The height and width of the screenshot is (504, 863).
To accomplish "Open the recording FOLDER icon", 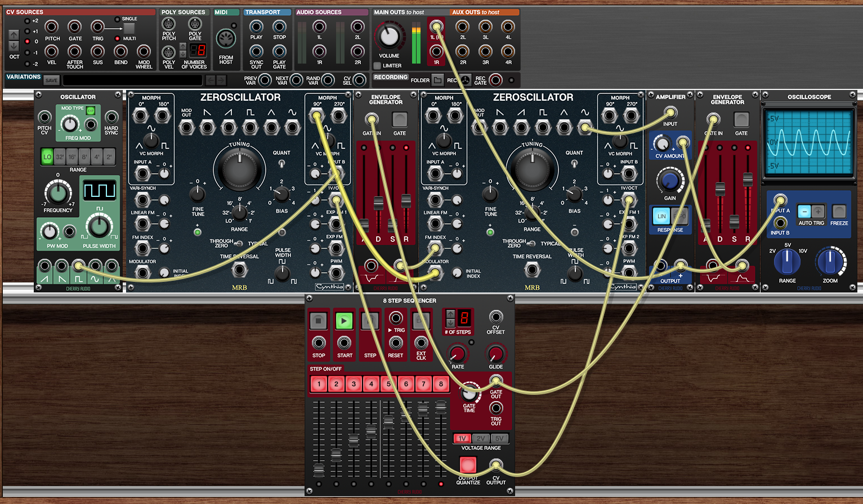I will [437, 80].
